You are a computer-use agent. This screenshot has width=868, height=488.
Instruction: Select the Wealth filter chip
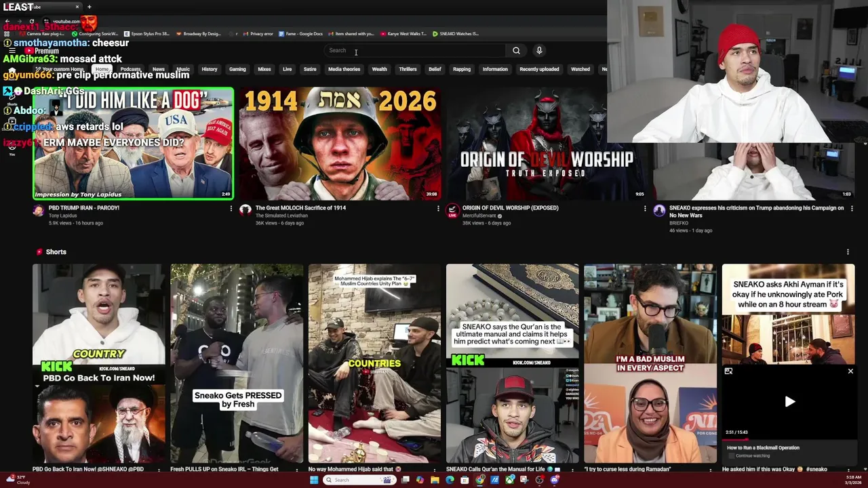pos(380,69)
